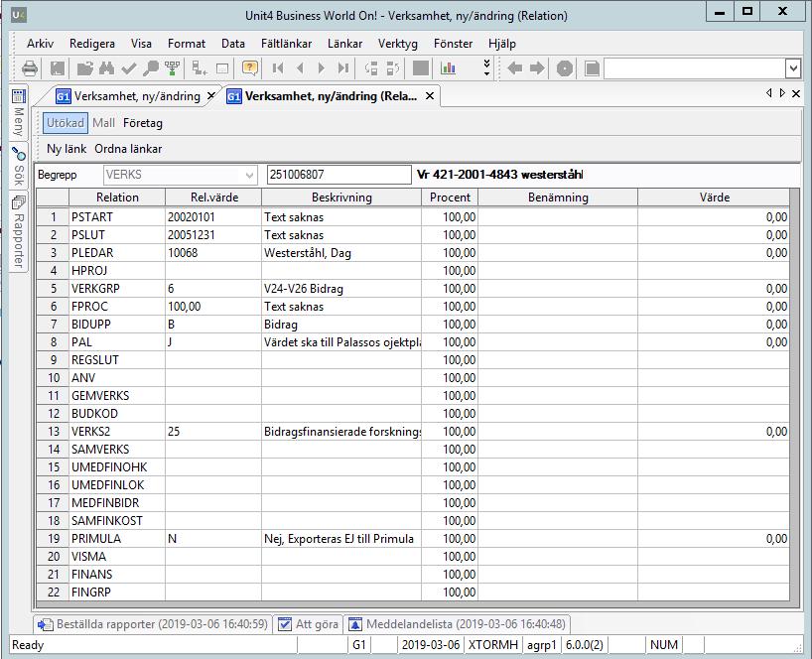The width and height of the screenshot is (812, 659).
Task: Click the small rectangle field icon
Action: tap(222, 68)
